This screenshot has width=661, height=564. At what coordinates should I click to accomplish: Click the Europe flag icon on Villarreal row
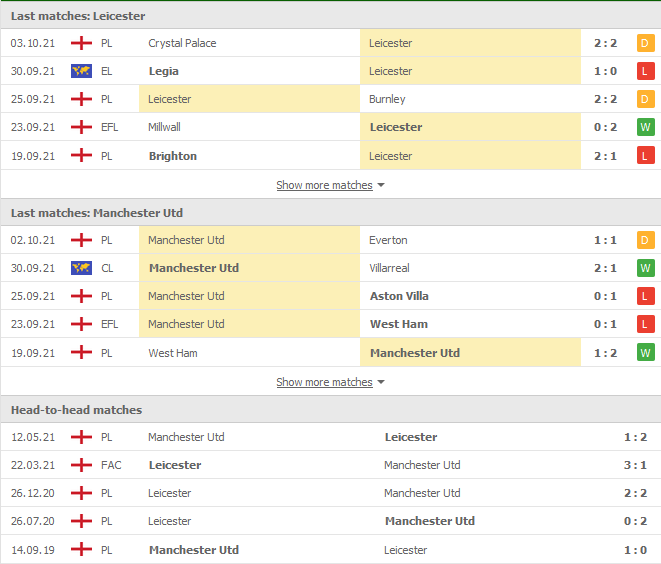pos(81,268)
